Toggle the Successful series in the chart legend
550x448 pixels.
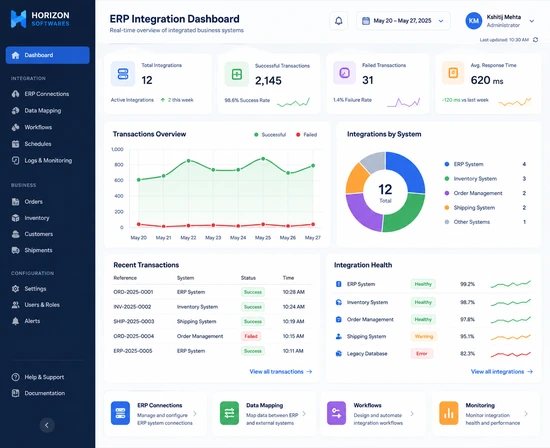270,134
